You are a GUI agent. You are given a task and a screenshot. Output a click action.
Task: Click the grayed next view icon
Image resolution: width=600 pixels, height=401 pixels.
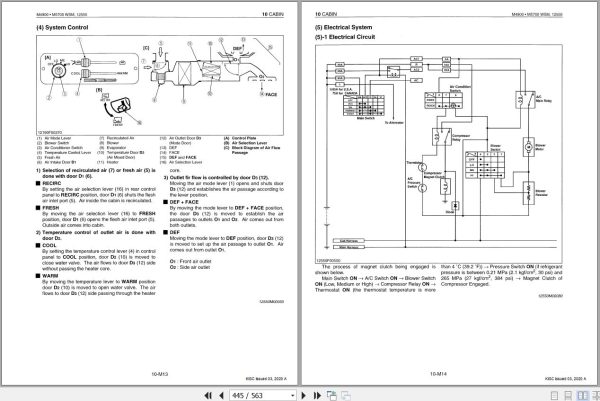[346, 395]
